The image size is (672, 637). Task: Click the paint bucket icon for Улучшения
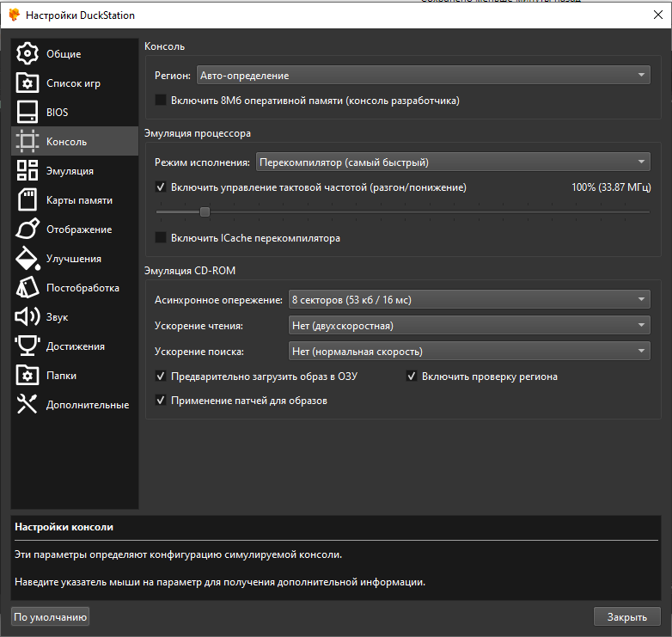pyautogui.click(x=27, y=258)
